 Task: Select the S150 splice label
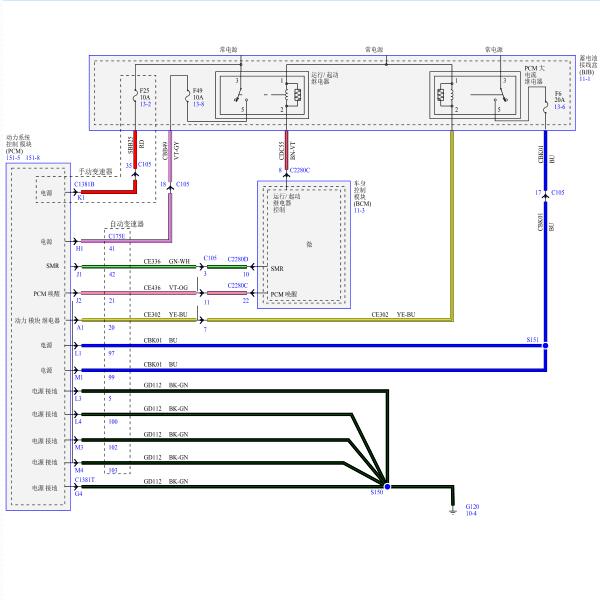(x=377, y=492)
